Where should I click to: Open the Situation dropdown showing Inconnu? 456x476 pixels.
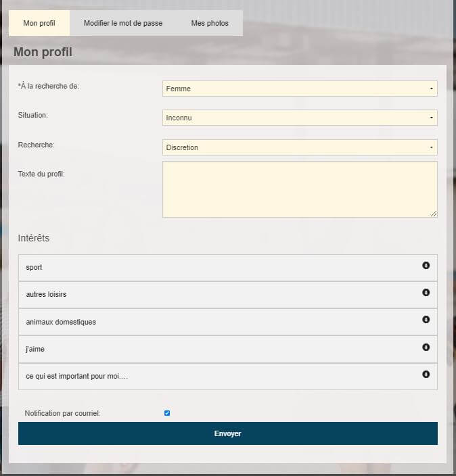click(300, 118)
